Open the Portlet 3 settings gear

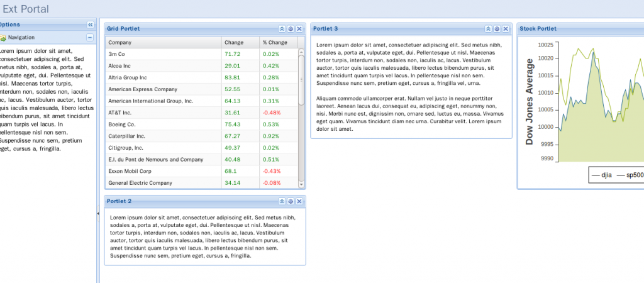pyautogui.click(x=497, y=29)
